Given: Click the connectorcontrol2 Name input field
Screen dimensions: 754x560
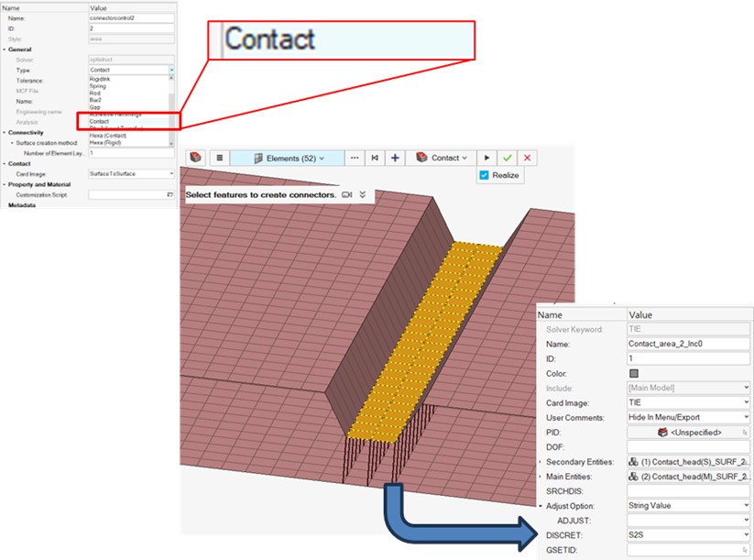Looking at the screenshot, I should coord(130,18).
